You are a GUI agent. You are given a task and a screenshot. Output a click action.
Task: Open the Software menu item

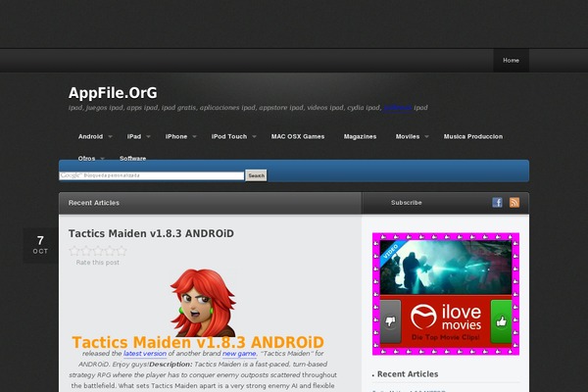[x=132, y=159]
